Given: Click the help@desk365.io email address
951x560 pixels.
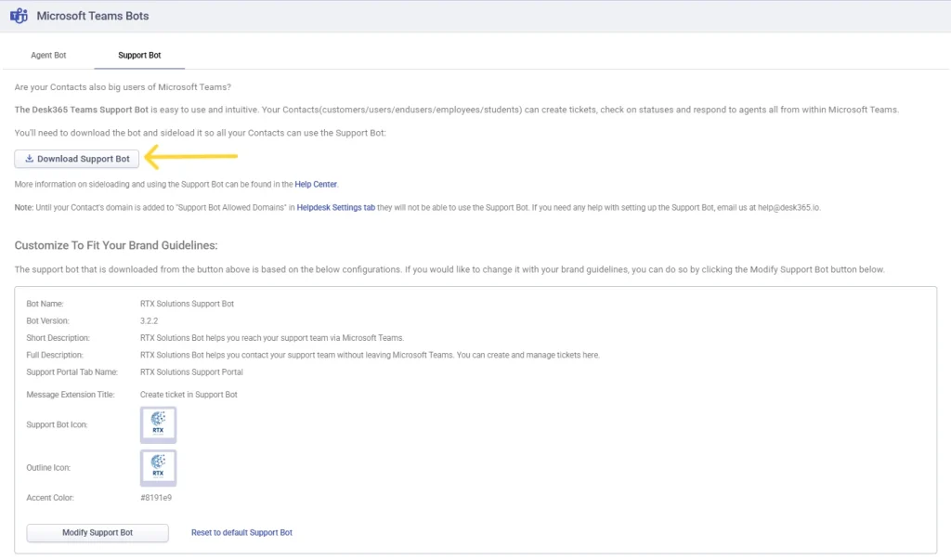Looking at the screenshot, I should click(x=788, y=207).
